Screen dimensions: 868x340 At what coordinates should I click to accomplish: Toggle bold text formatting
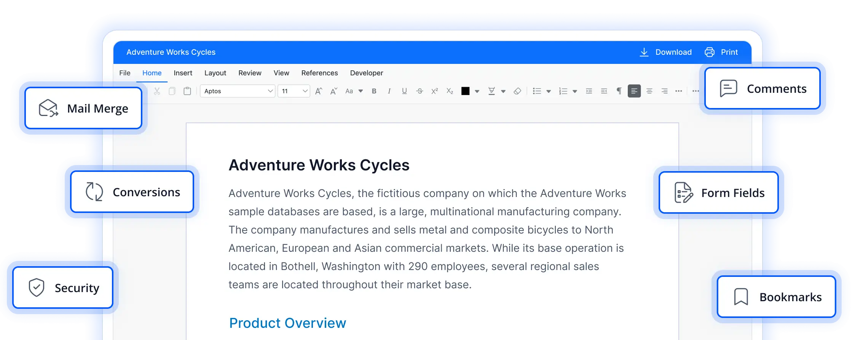pos(374,91)
